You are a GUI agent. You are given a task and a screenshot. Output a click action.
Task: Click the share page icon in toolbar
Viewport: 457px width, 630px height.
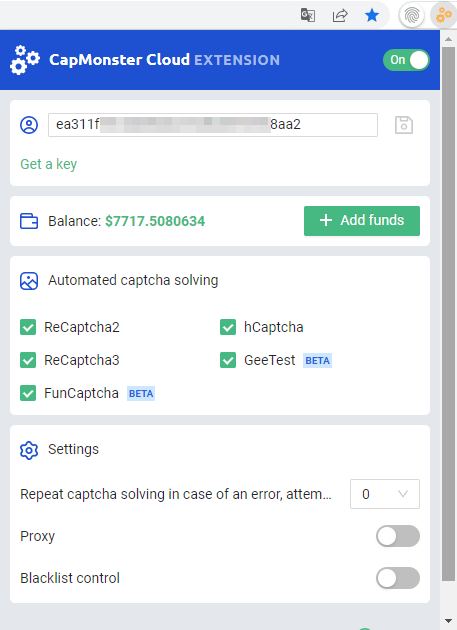tap(340, 16)
